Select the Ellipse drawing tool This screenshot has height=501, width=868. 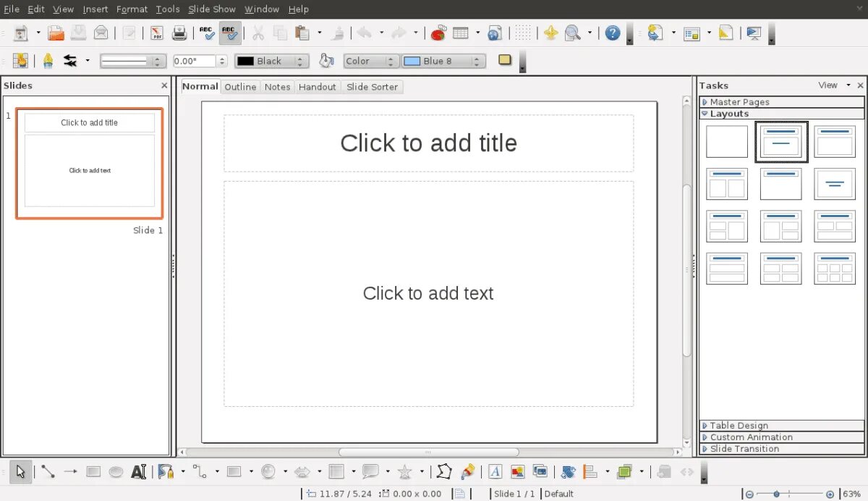click(116, 472)
